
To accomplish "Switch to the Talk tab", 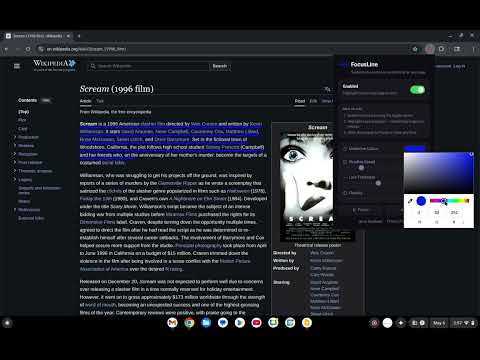I will [100, 101].
